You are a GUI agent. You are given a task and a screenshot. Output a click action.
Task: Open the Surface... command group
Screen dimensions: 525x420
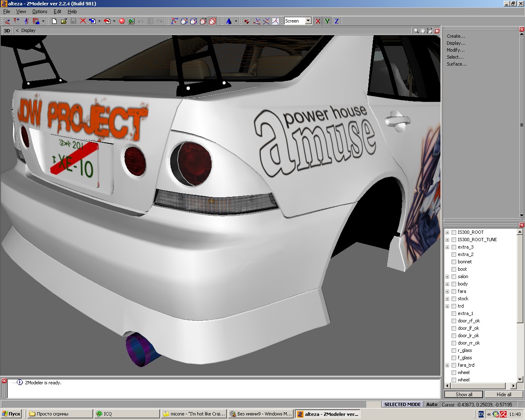pyautogui.click(x=457, y=64)
